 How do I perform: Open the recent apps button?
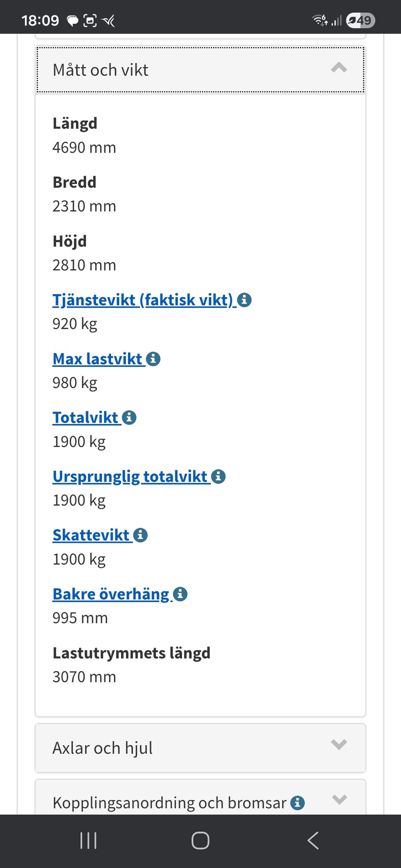click(89, 840)
